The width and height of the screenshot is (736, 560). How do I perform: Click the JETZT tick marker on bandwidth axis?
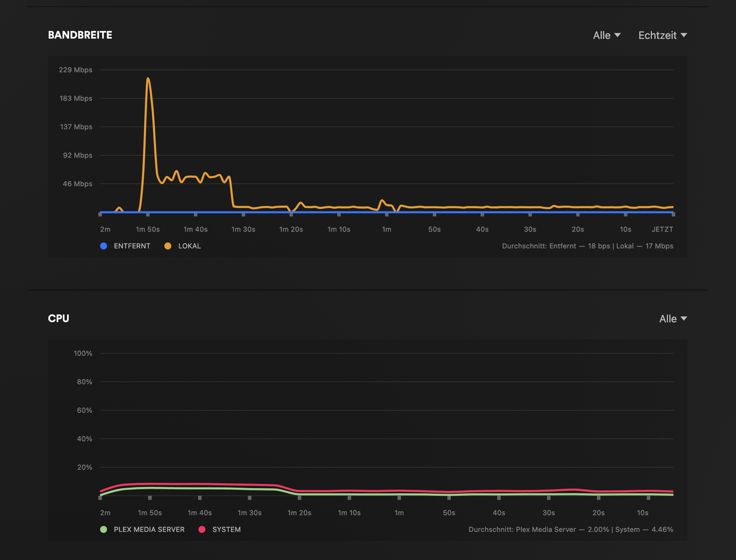[x=673, y=215]
